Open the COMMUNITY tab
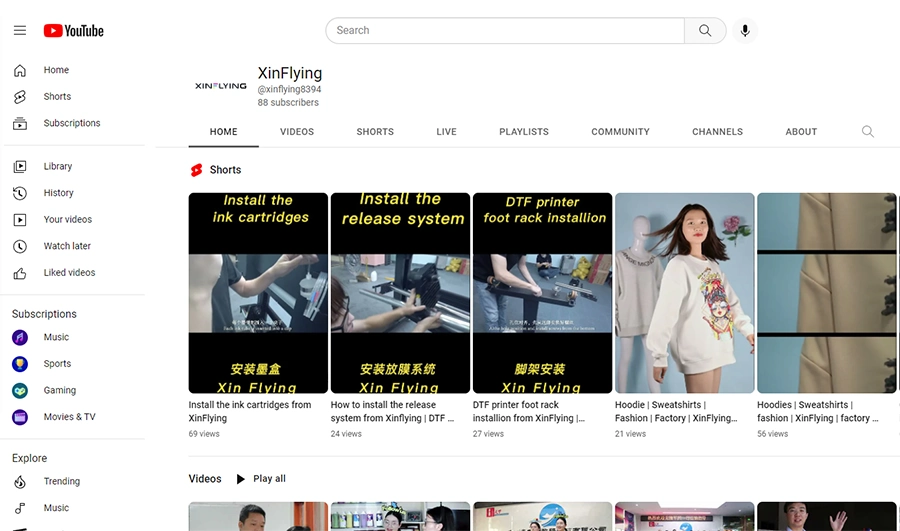The height and width of the screenshot is (531, 900). click(620, 131)
